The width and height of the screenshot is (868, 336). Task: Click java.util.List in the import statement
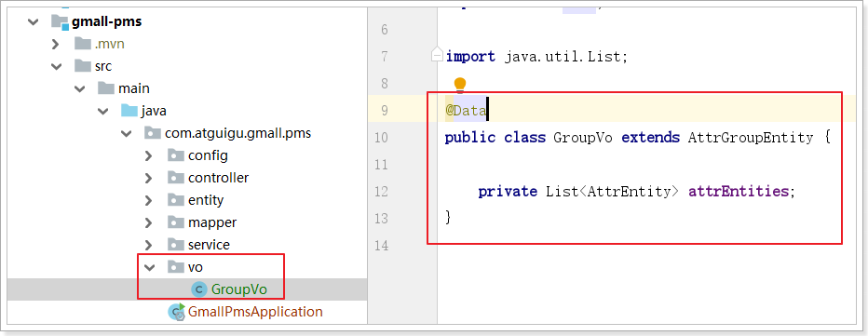[562, 57]
